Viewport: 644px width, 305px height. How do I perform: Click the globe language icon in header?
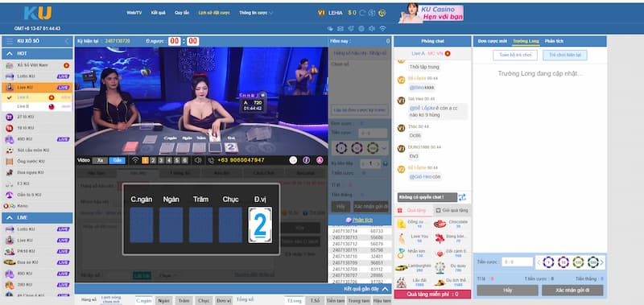coord(361,29)
